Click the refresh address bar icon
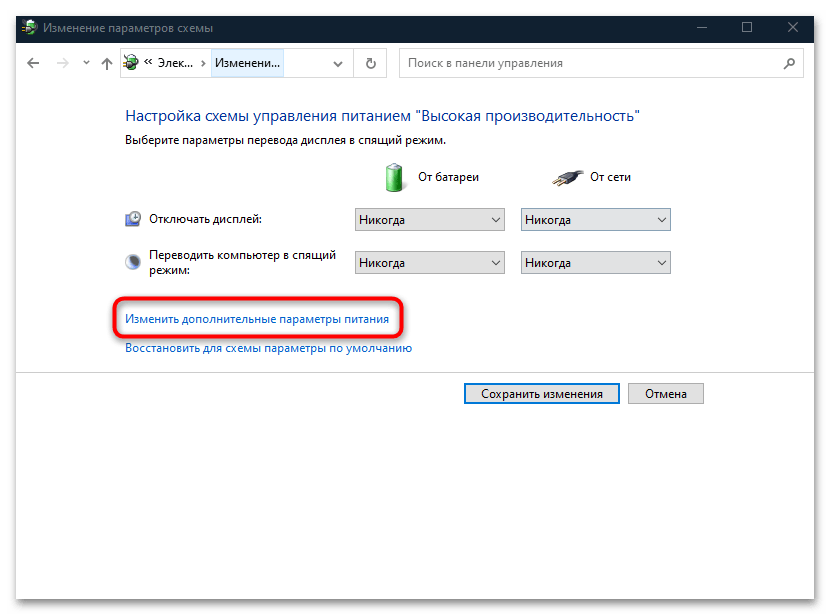 tap(370, 63)
